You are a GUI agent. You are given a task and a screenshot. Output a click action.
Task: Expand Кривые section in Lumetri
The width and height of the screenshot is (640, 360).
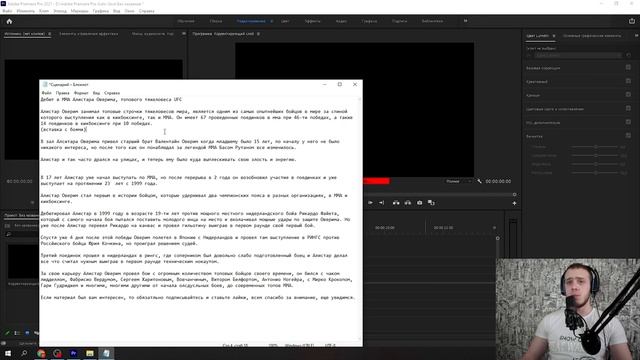coord(533,96)
